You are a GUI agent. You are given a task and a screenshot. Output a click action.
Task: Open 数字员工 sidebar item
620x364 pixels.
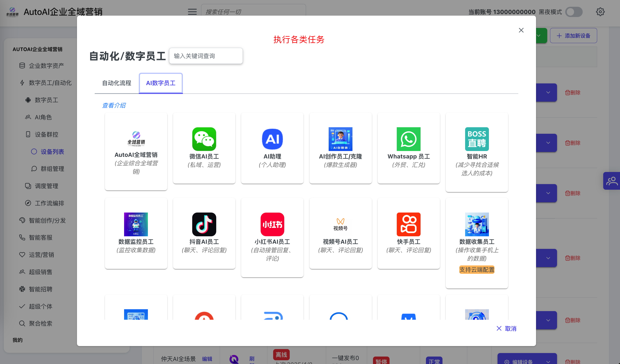(42, 100)
